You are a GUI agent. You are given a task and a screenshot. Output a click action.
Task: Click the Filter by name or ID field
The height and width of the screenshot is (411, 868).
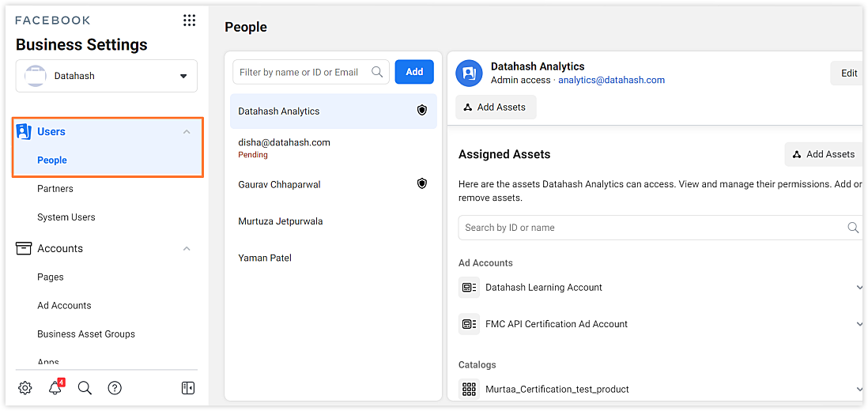311,72
